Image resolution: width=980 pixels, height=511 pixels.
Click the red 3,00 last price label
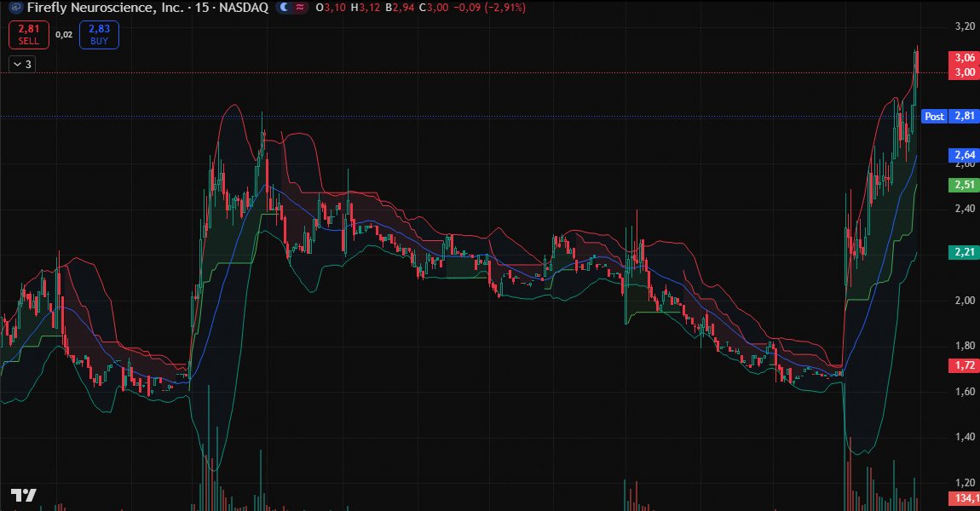965,72
